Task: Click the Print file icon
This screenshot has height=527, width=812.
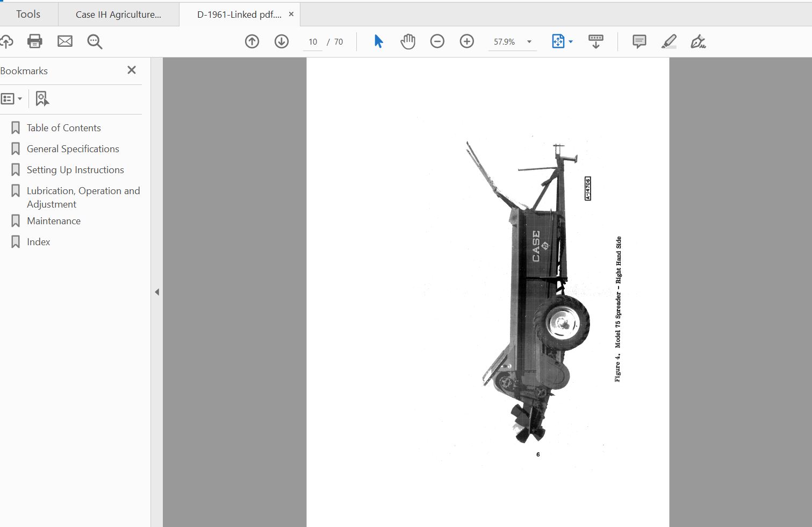Action: (x=35, y=41)
